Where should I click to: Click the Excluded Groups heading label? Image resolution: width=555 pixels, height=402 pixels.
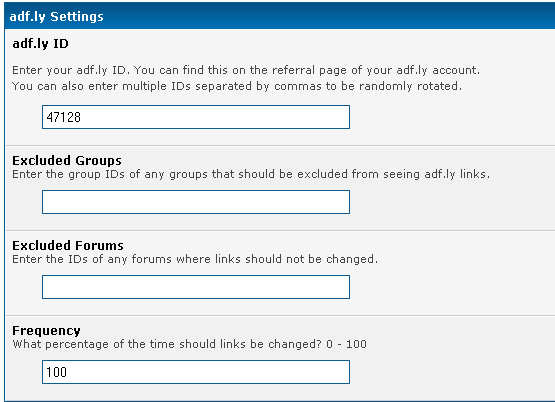coord(67,161)
